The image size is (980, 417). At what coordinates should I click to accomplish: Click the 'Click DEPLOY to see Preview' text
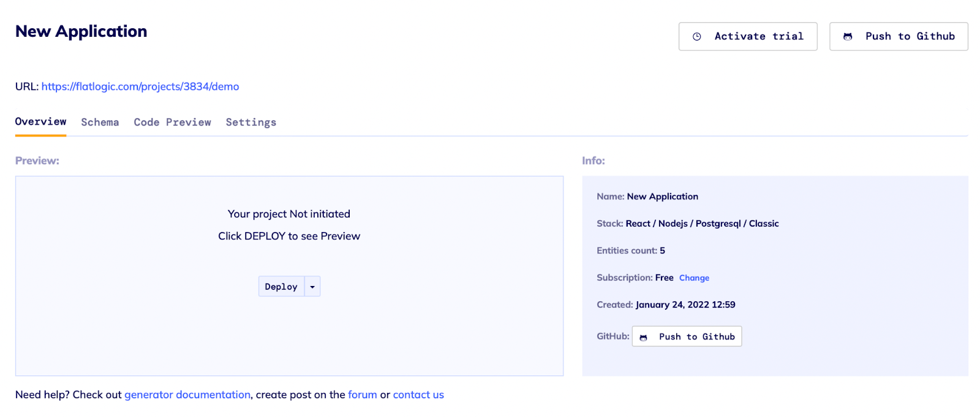289,236
